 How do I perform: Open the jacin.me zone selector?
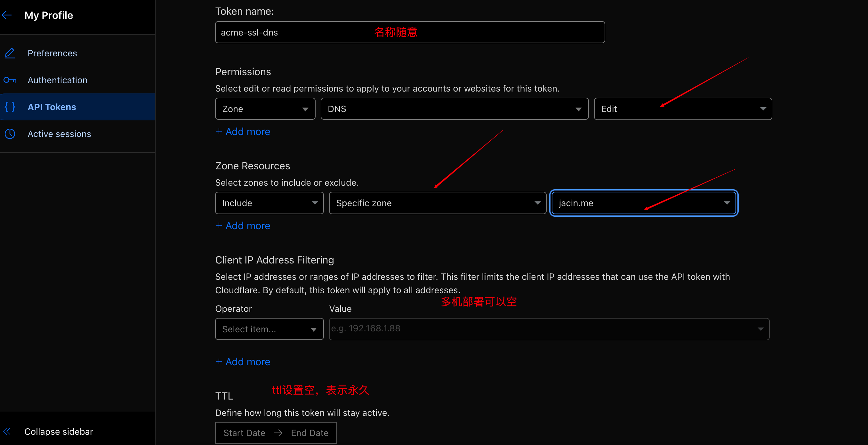click(x=643, y=203)
